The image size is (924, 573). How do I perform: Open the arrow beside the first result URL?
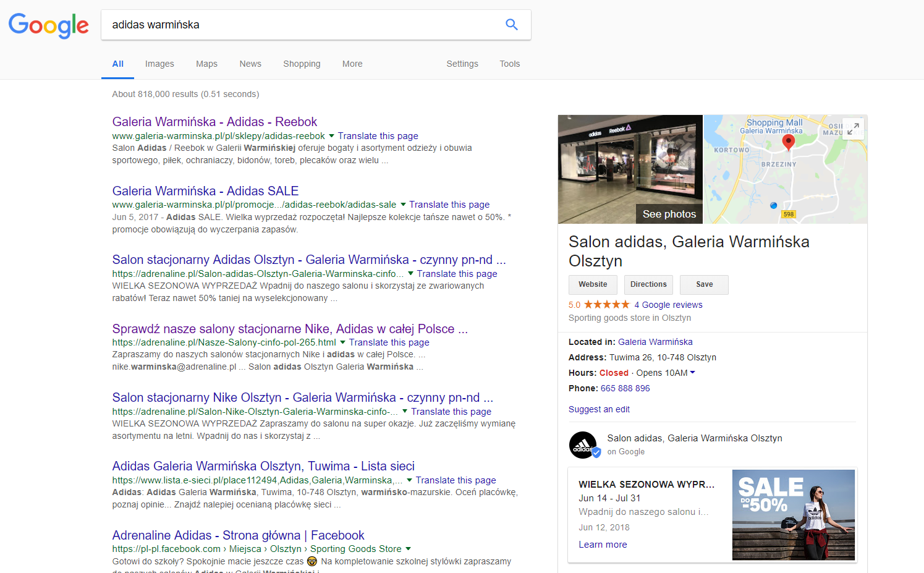tap(332, 136)
